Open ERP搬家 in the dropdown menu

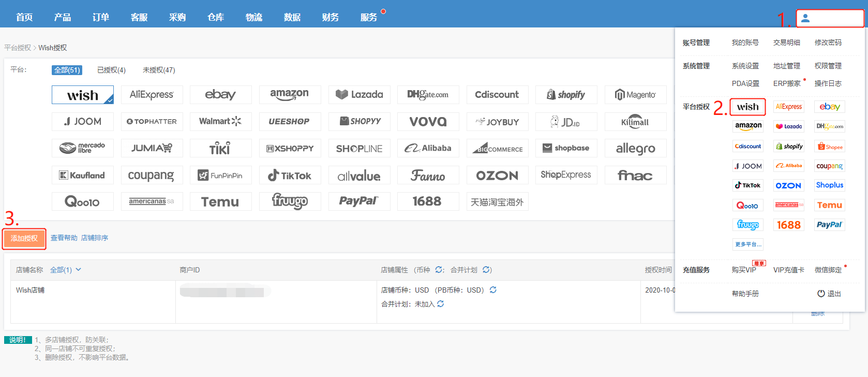[x=787, y=83]
